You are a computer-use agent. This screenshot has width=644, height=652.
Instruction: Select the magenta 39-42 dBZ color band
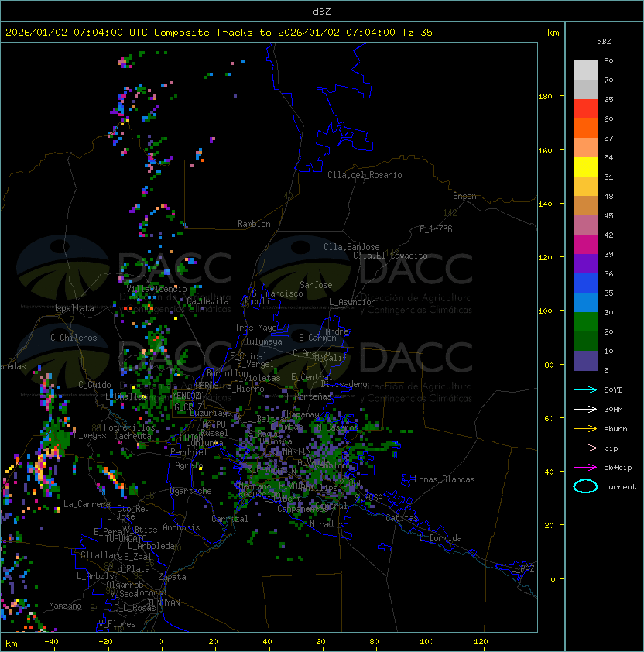585,245
